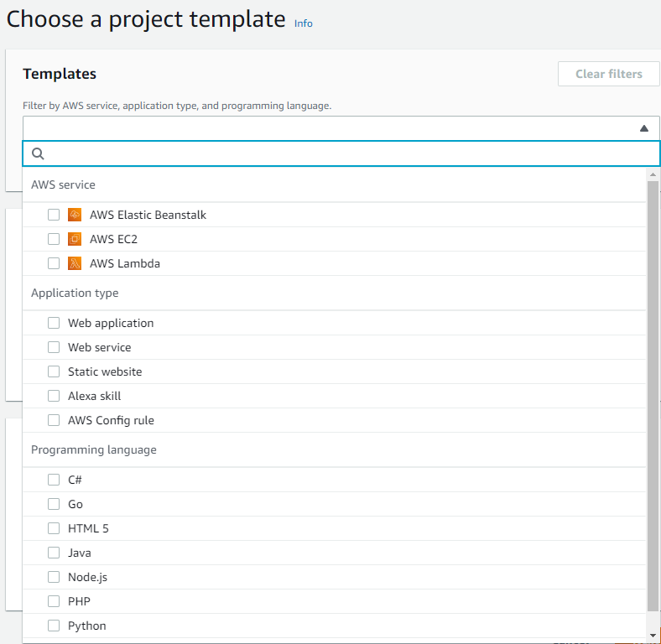
Task: Tick the C# language checkbox
Action: pos(54,480)
